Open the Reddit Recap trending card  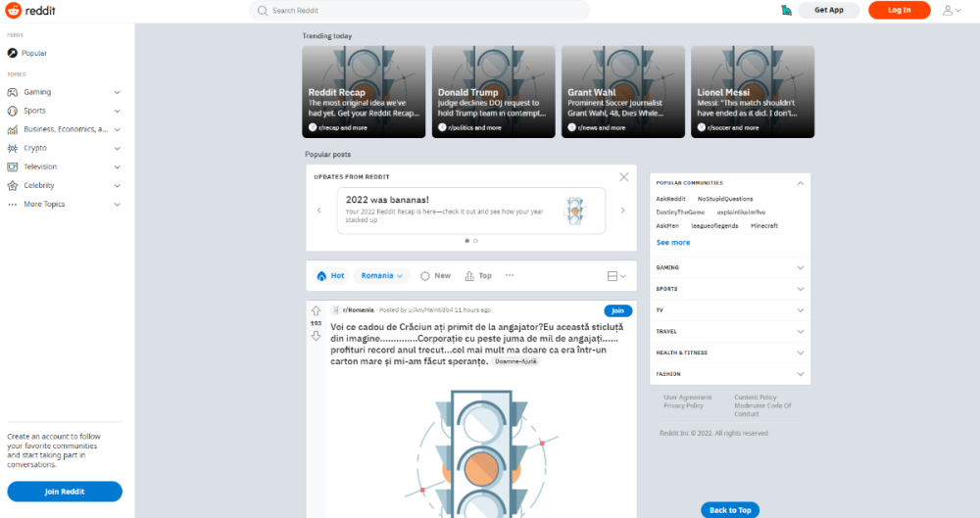(x=364, y=92)
